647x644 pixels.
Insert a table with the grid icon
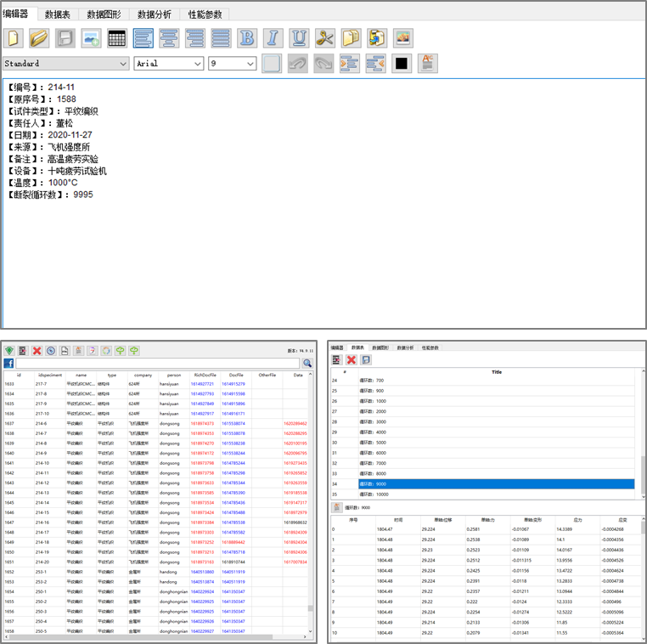pyautogui.click(x=117, y=38)
